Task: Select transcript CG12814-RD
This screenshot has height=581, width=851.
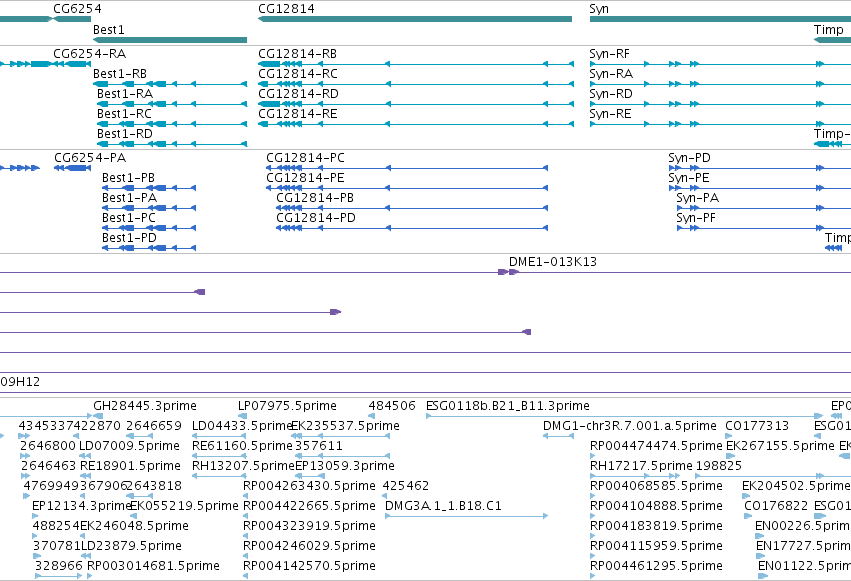Action: 416,104
